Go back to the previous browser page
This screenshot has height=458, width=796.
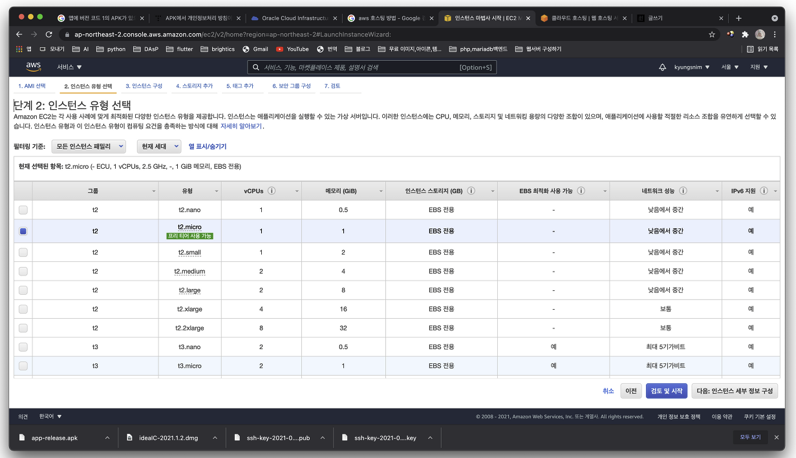click(x=19, y=35)
